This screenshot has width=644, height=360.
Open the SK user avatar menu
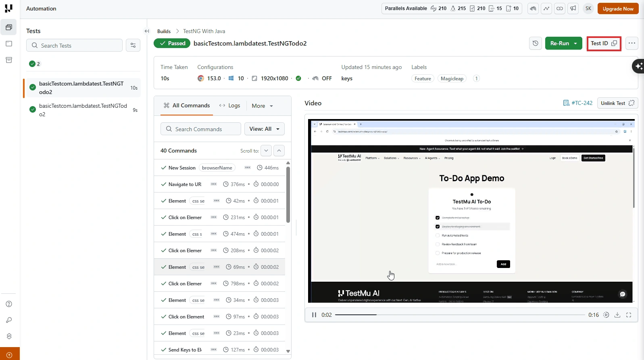tap(588, 8)
